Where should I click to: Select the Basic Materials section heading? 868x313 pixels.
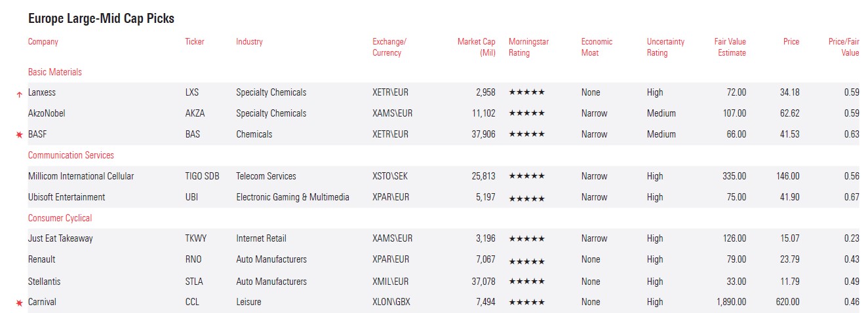pos(55,72)
